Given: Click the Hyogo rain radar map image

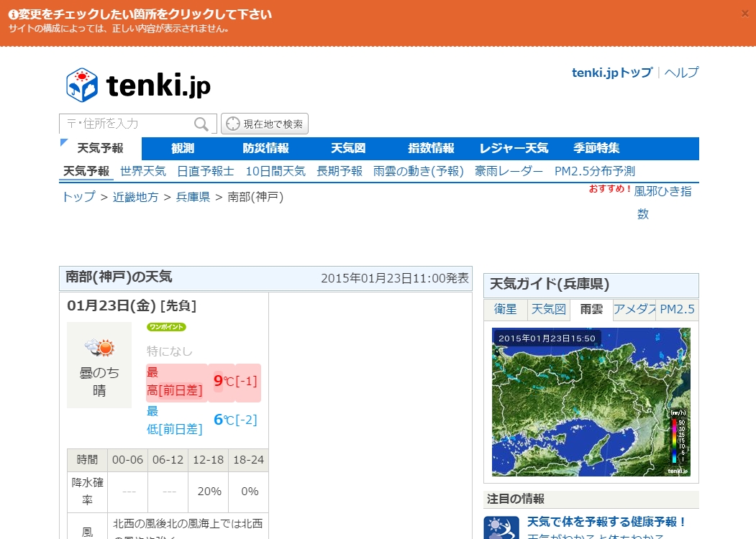Looking at the screenshot, I should click(x=591, y=402).
